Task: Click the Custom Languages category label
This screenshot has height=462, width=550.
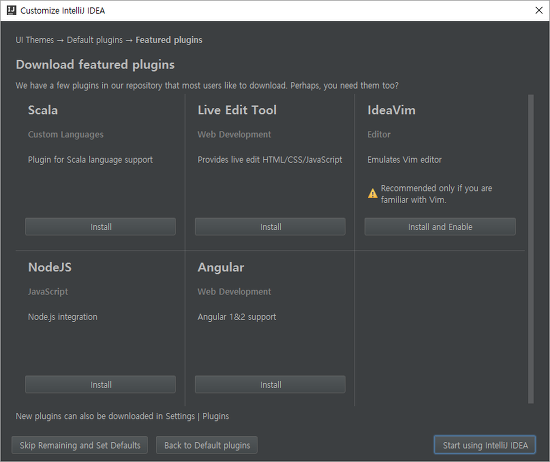Action: pos(66,135)
